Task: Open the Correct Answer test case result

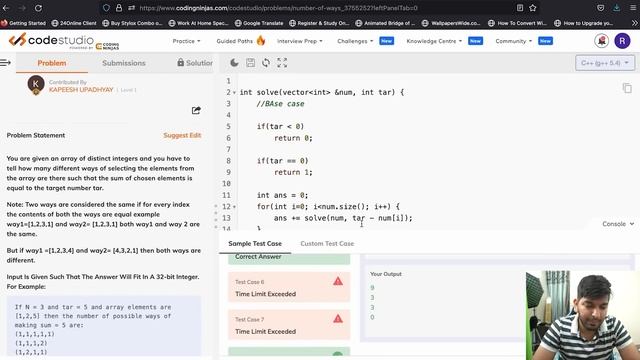Action: (x=289, y=258)
